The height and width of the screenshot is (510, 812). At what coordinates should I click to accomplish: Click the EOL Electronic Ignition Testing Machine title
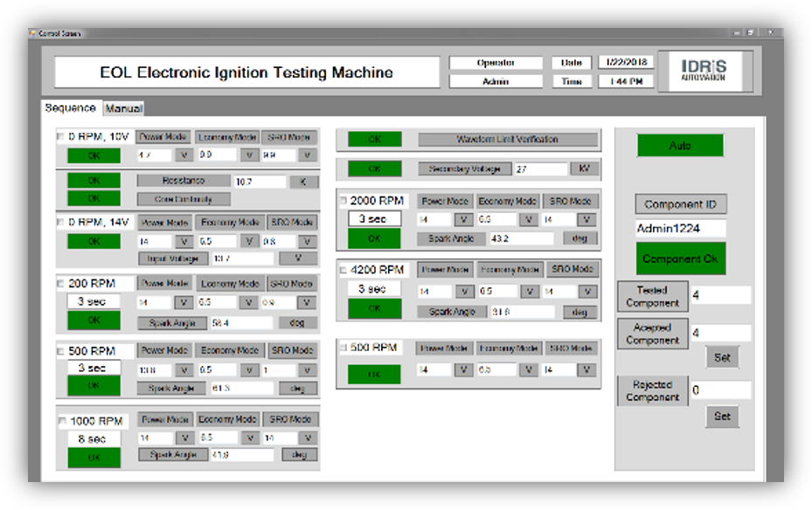(247, 72)
